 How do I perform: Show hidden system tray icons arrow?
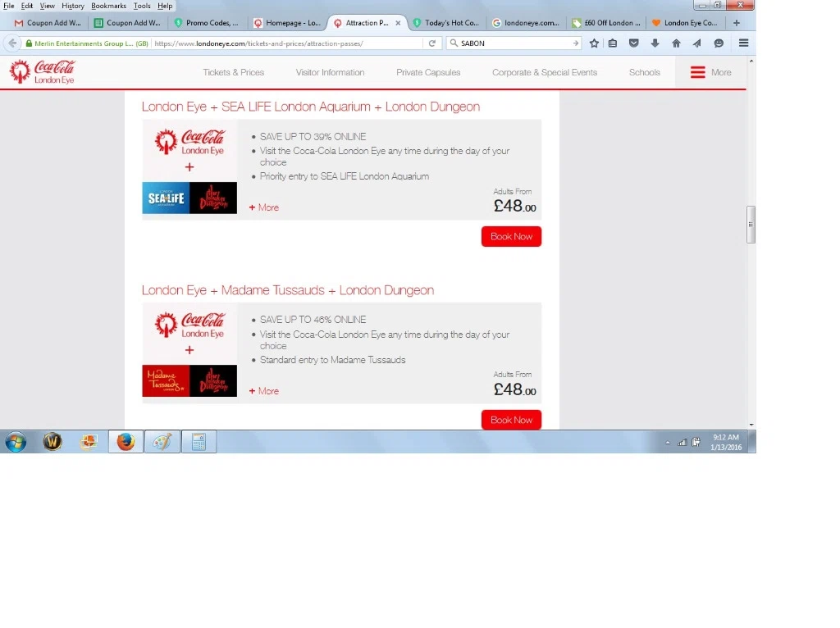[668, 443]
